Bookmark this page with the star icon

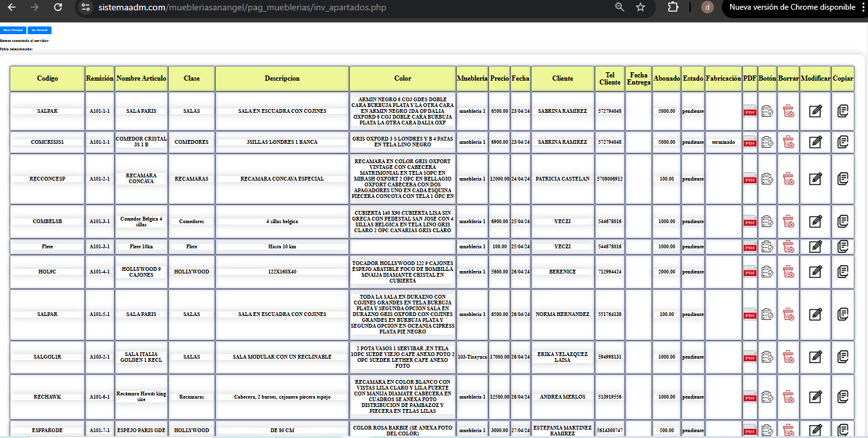click(x=640, y=7)
